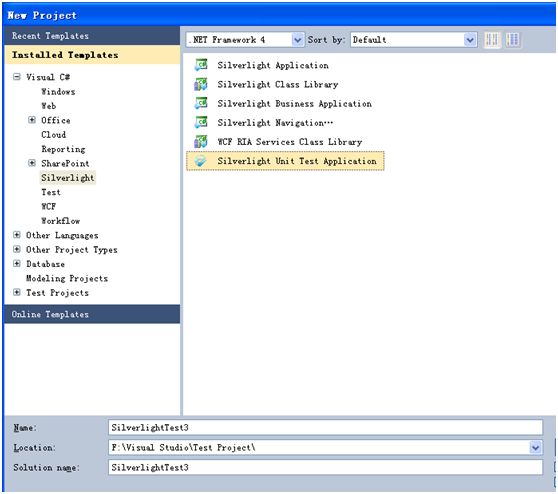The width and height of the screenshot is (558, 494).
Task: Open the Online Templates section
Action: [92, 314]
